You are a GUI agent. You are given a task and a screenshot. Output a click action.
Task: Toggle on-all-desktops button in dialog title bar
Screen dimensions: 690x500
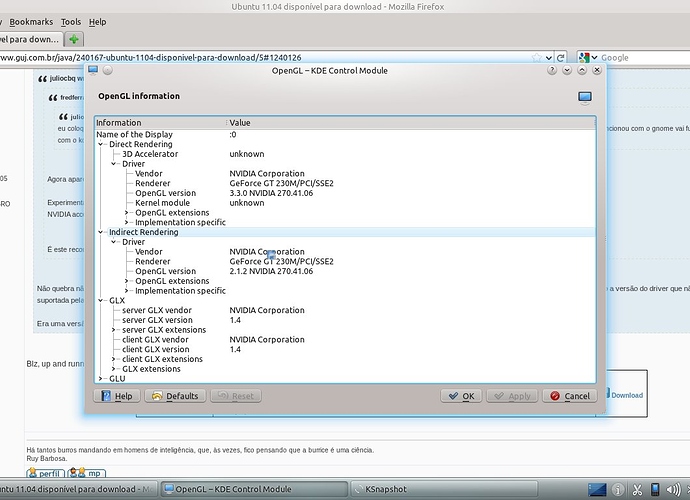pos(107,70)
